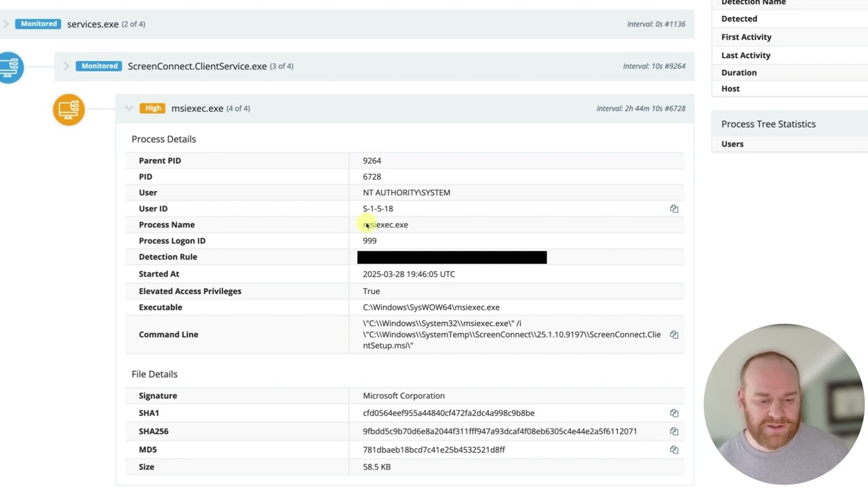Viewport: 868px width, 488px height.
Task: Select the ScreenConnect.ClientService.exe process title
Action: (197, 66)
